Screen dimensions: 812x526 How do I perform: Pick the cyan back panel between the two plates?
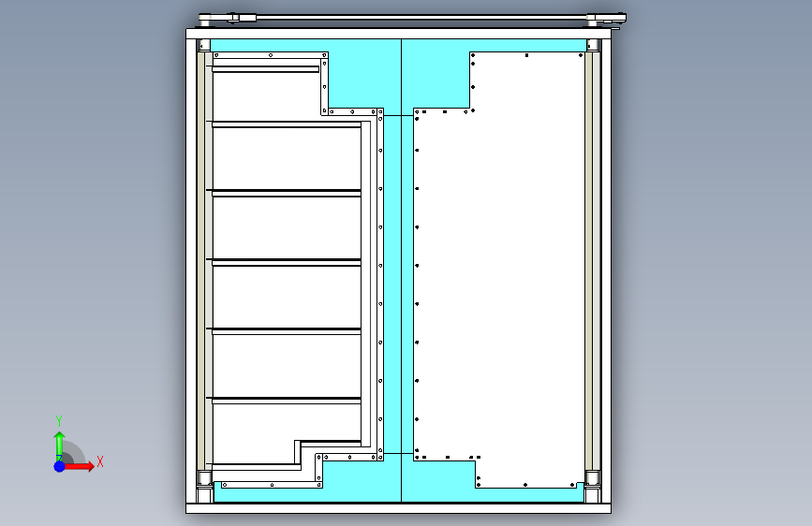[399, 270]
